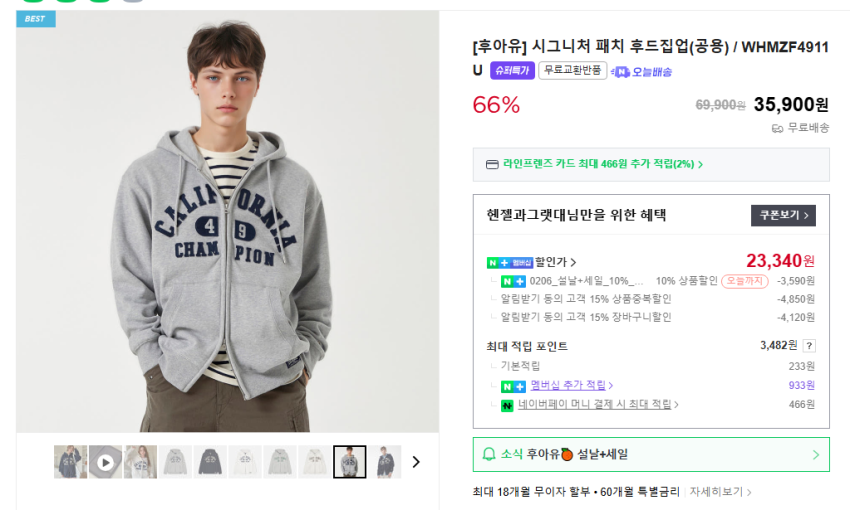Click the next arrow in thumbnail strip

416,462
